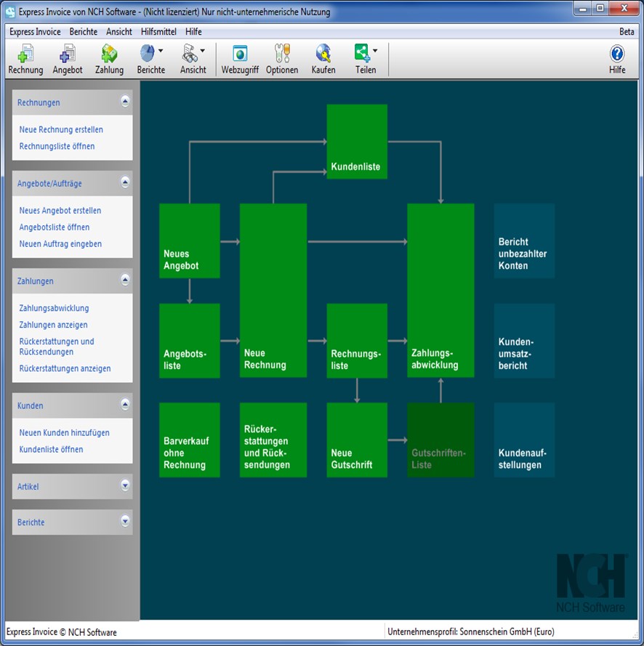The image size is (644, 646).
Task: Click the Neues Angebot flowchart tile
Action: coord(190,241)
